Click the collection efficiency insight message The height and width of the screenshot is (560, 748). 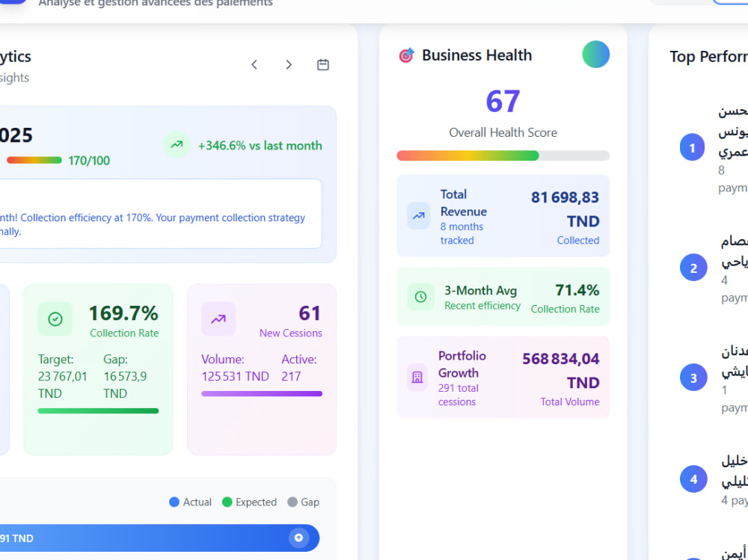click(152, 224)
